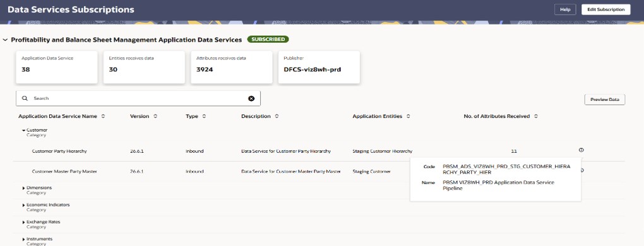Select the Application Data Service 38 card
Viewport: 644px width, 246px height.
pos(57,67)
